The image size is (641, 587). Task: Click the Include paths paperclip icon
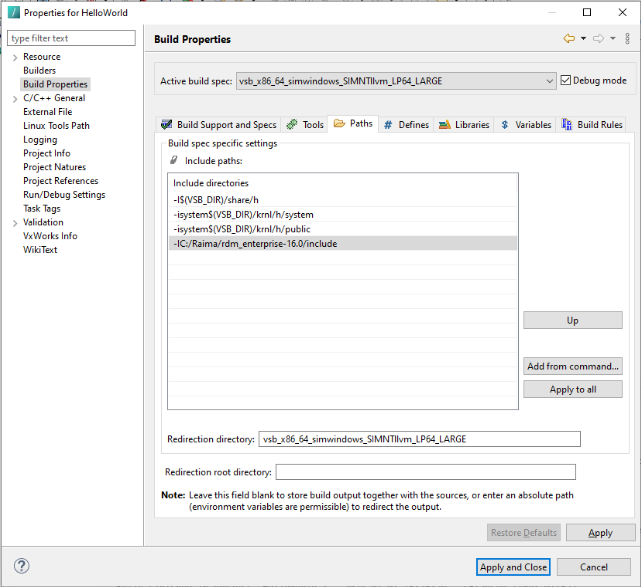(x=174, y=160)
